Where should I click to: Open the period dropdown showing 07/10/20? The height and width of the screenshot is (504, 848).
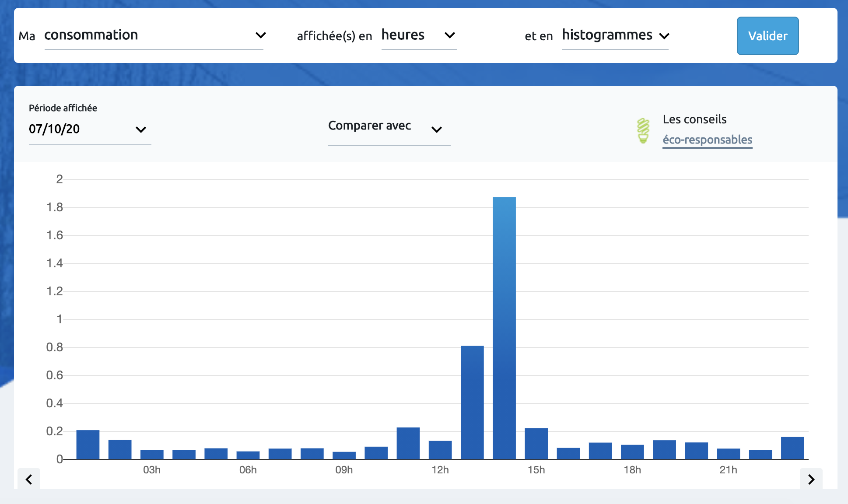90,129
